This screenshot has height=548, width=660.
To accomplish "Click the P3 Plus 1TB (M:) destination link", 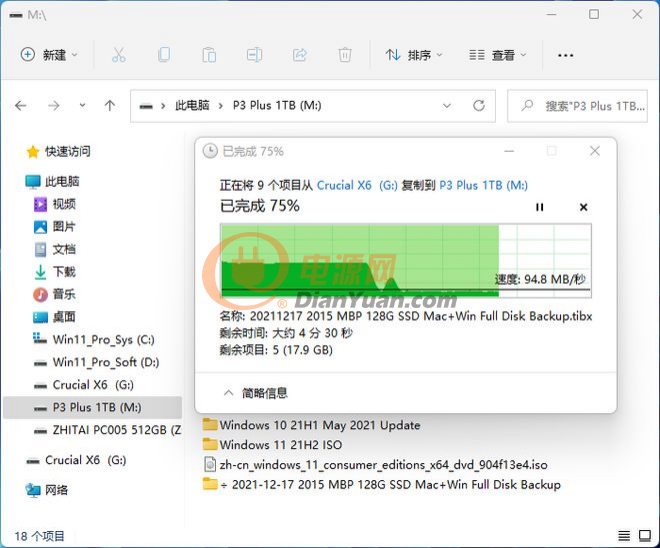I will [x=483, y=185].
